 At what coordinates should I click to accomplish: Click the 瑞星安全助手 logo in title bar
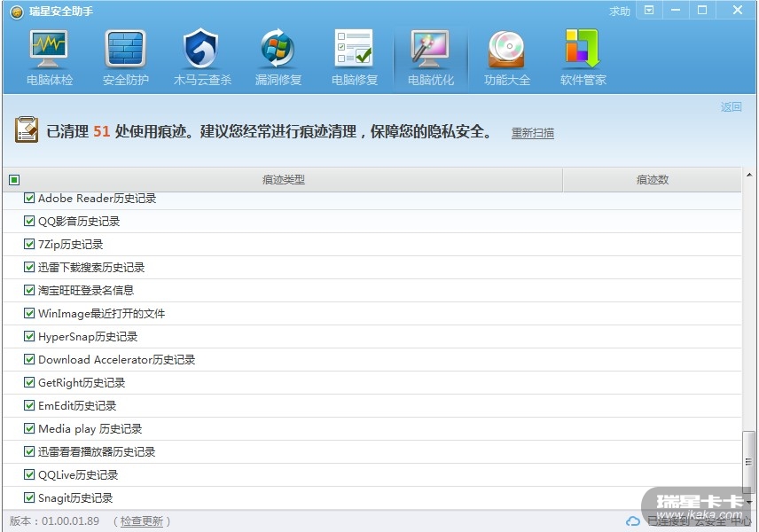click(x=17, y=12)
